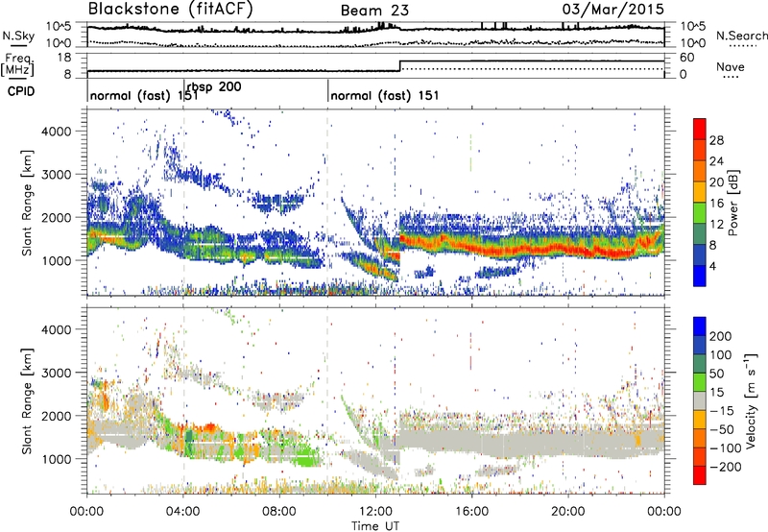
Task: Click the '28' tick on Power color bar
Action: [716, 140]
